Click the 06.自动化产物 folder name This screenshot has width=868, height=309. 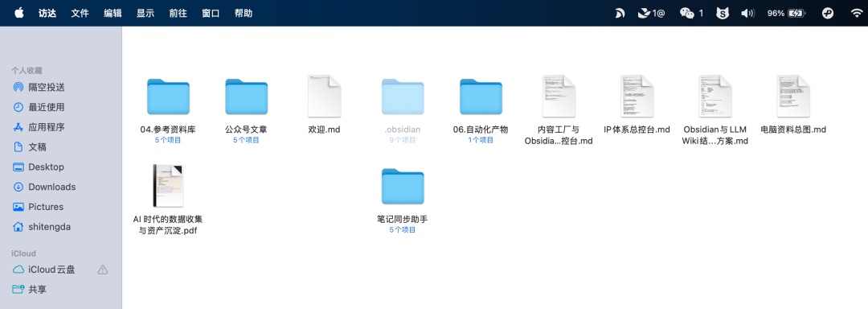coord(481,130)
